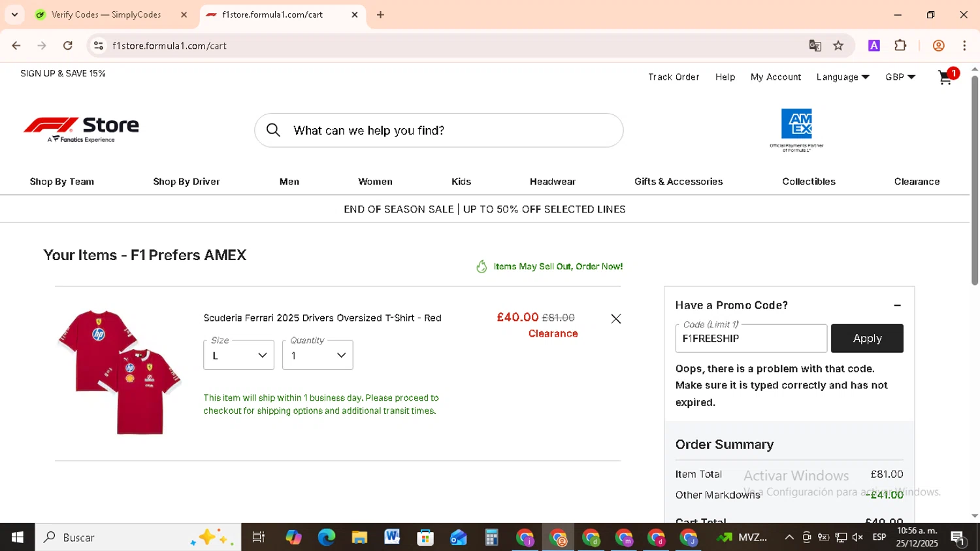Open a new browser tab
The width and height of the screenshot is (980, 551).
pyautogui.click(x=380, y=14)
